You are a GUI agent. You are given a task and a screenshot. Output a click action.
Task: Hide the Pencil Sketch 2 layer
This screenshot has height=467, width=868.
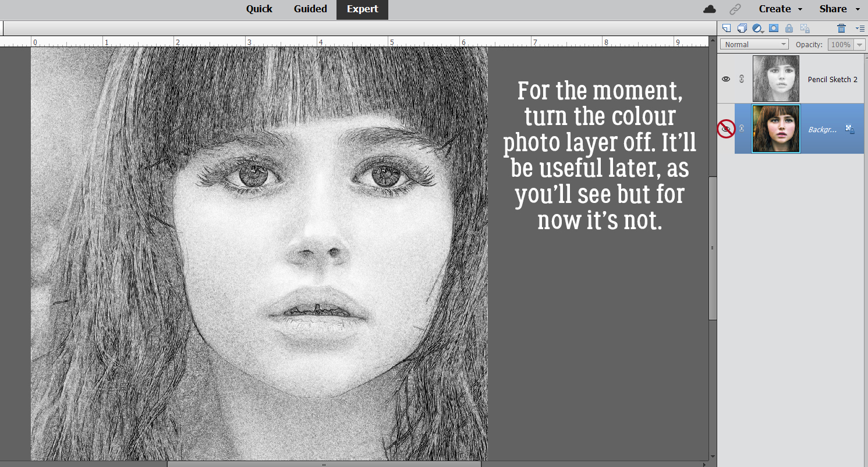[726, 79]
